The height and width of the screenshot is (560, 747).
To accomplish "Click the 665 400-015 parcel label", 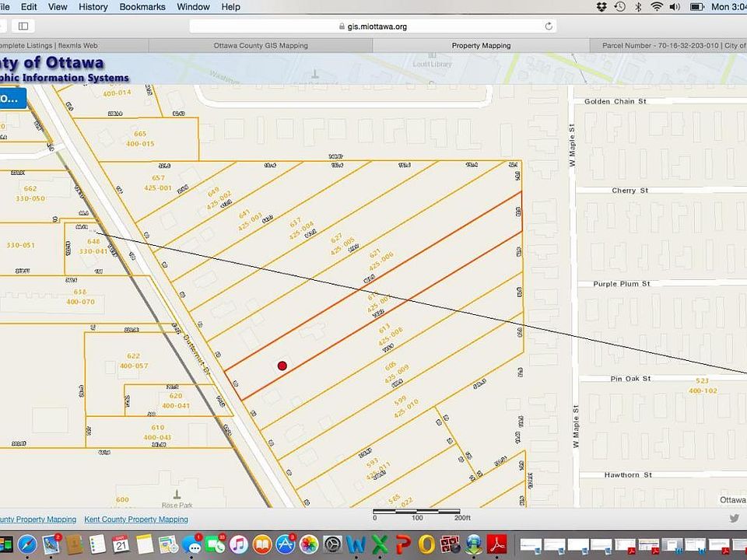I will (140, 138).
